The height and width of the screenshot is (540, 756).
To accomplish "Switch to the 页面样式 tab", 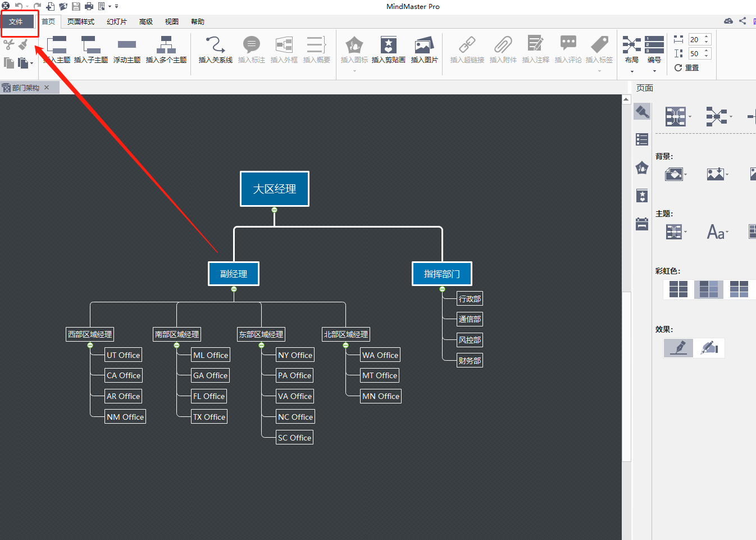I will coord(81,22).
